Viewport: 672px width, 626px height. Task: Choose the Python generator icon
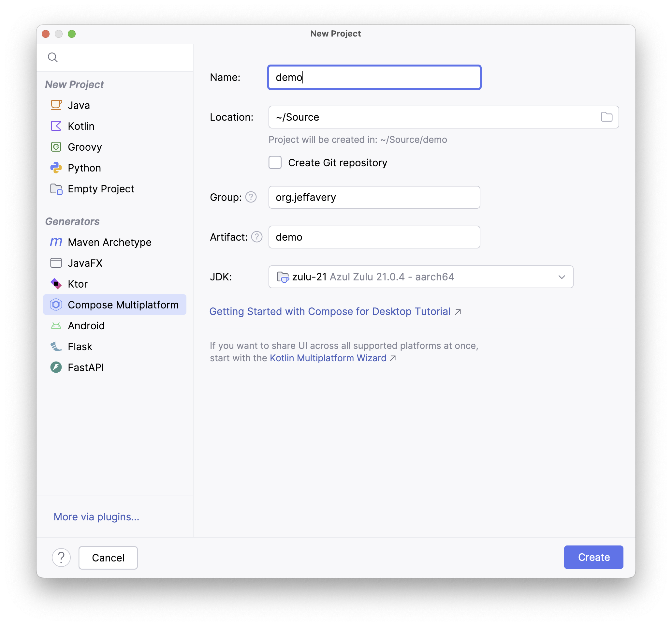pos(56,168)
